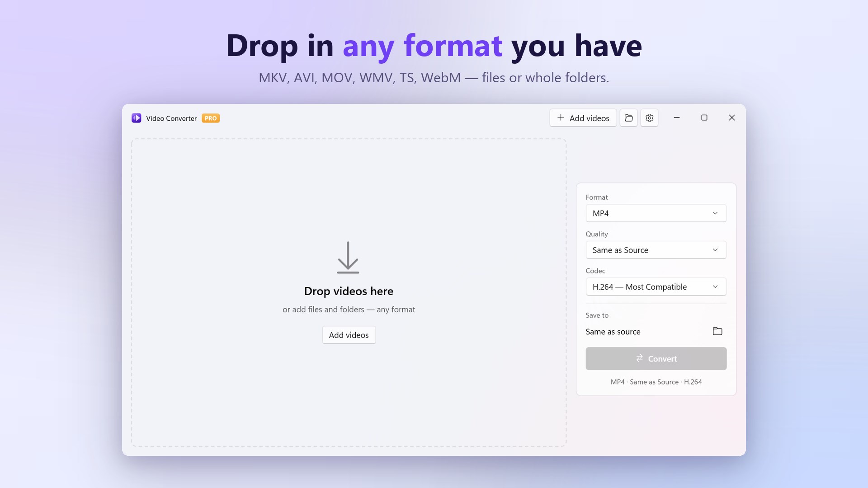The height and width of the screenshot is (488, 868).
Task: Click the 'MP4 · Same as Source · H.264' summary
Action: [656, 382]
